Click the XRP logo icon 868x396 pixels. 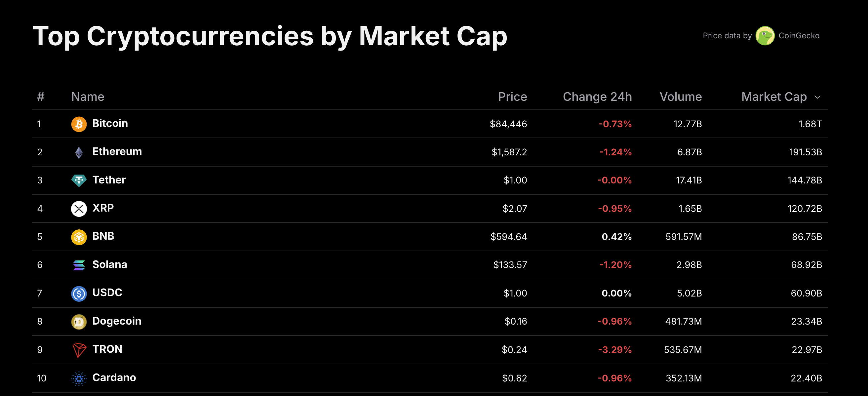[x=79, y=209]
